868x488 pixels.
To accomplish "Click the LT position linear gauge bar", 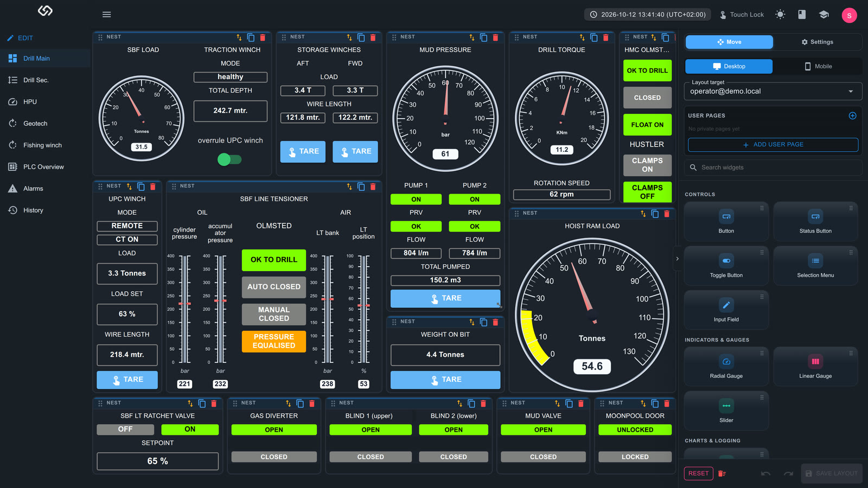I will tap(363, 309).
